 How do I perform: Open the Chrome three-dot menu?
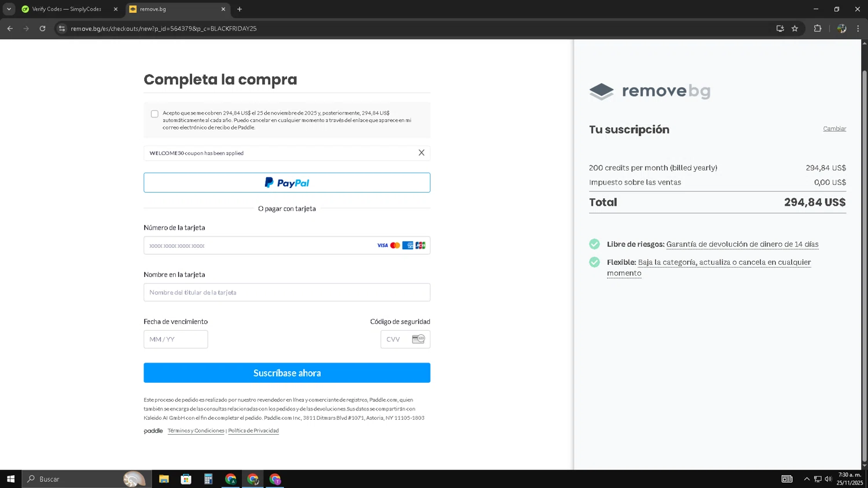point(858,28)
